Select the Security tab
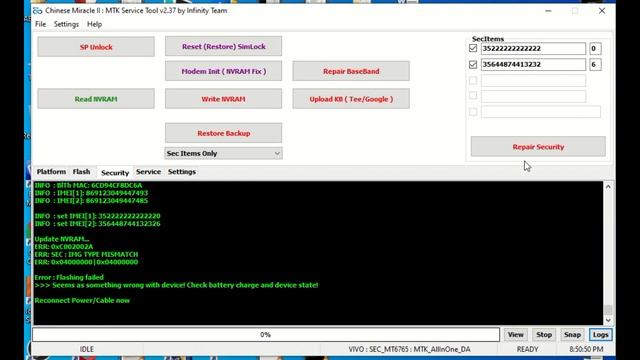Image resolution: width=640 pixels, height=360 pixels. click(x=115, y=173)
